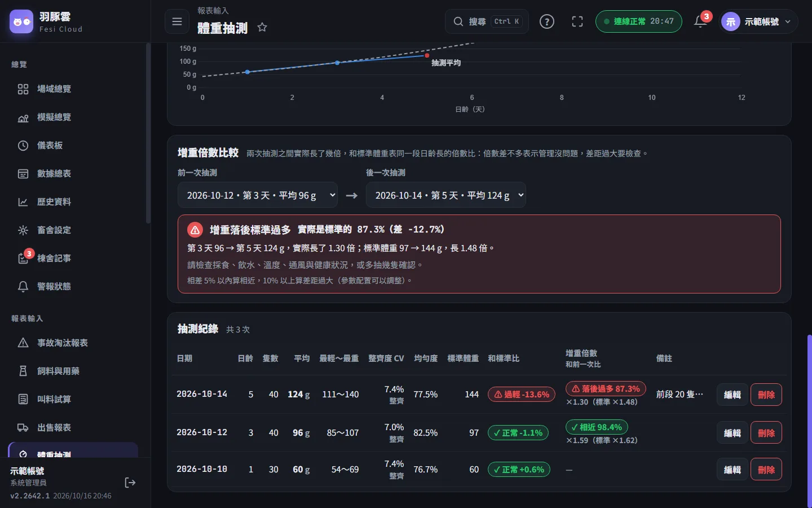Click the 相近 98.4% badge
Viewport: 812px width, 508px height.
click(597, 427)
